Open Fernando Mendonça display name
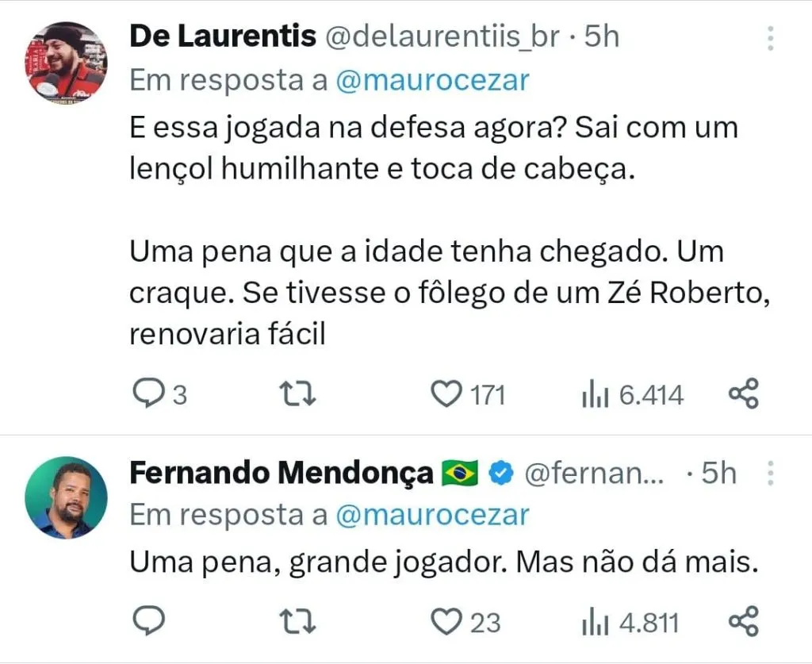 (x=282, y=474)
